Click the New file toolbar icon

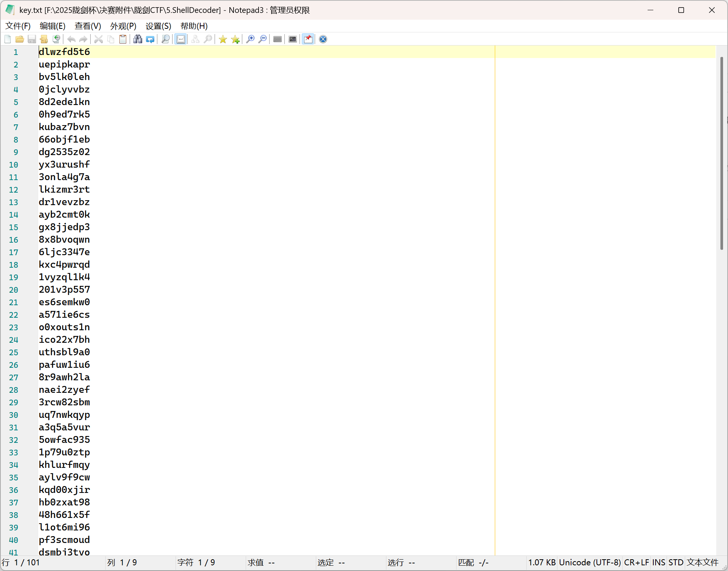coord(8,39)
